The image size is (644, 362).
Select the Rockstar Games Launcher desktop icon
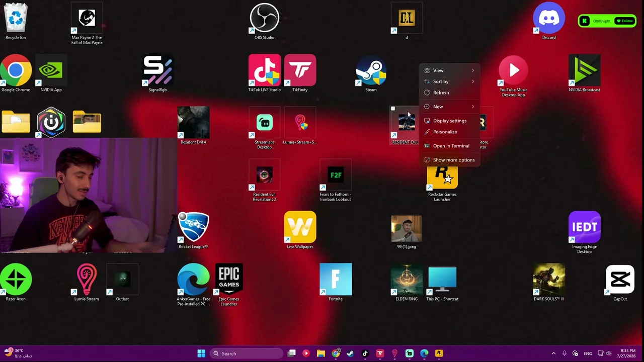[442, 183]
